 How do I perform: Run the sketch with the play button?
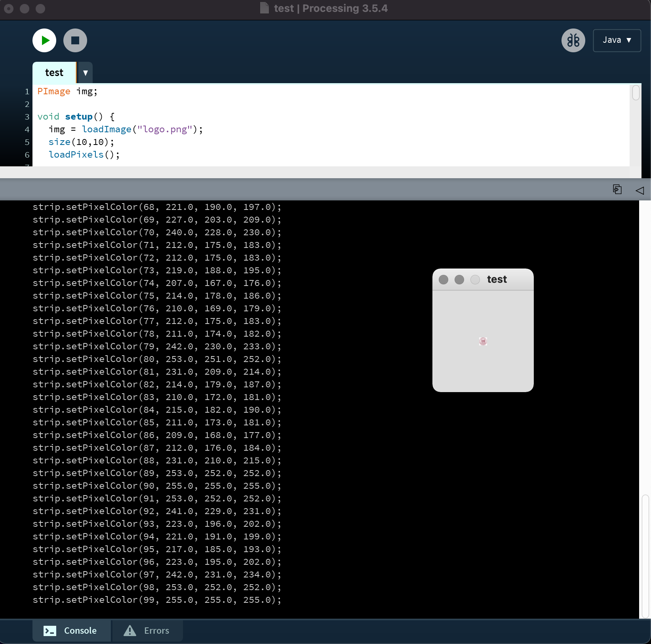pyautogui.click(x=44, y=40)
